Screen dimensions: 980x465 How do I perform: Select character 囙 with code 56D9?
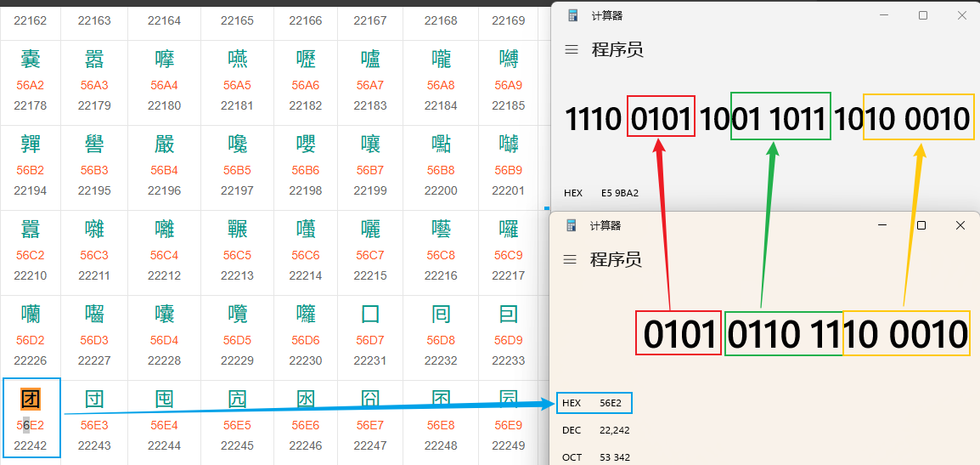[x=509, y=314]
